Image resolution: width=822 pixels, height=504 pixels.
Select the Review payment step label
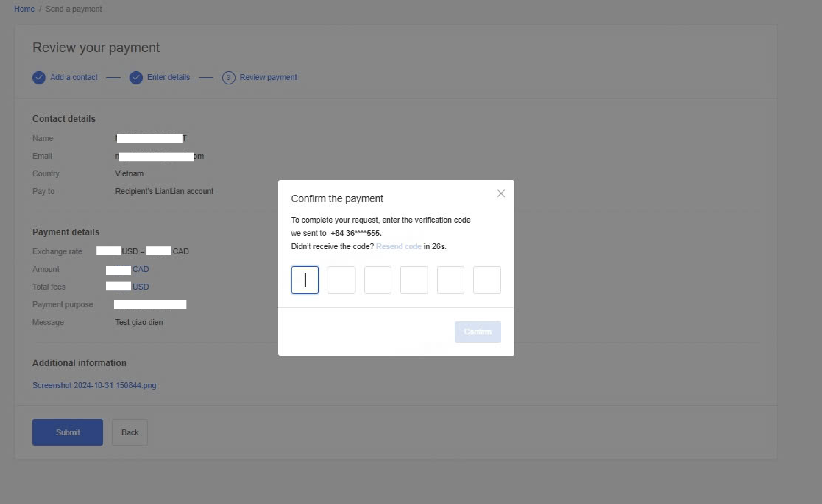coord(268,77)
